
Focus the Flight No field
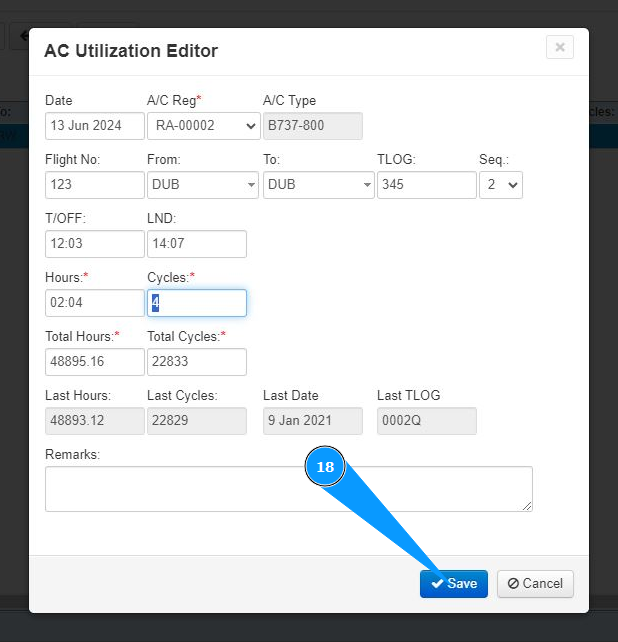click(x=95, y=185)
